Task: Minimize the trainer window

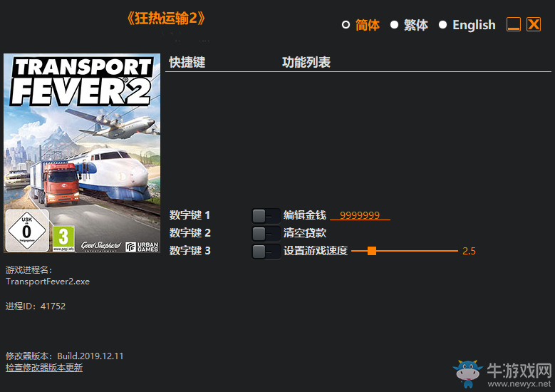Action: pos(514,24)
